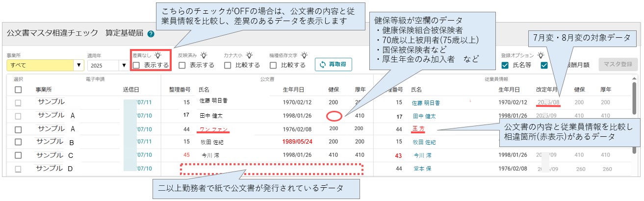The height and width of the screenshot is (201, 644).
Task: Click the 送信日 column header
Action: click(131, 90)
